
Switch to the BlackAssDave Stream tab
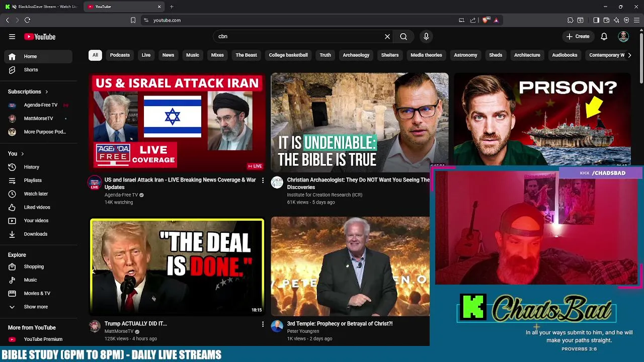point(41,7)
